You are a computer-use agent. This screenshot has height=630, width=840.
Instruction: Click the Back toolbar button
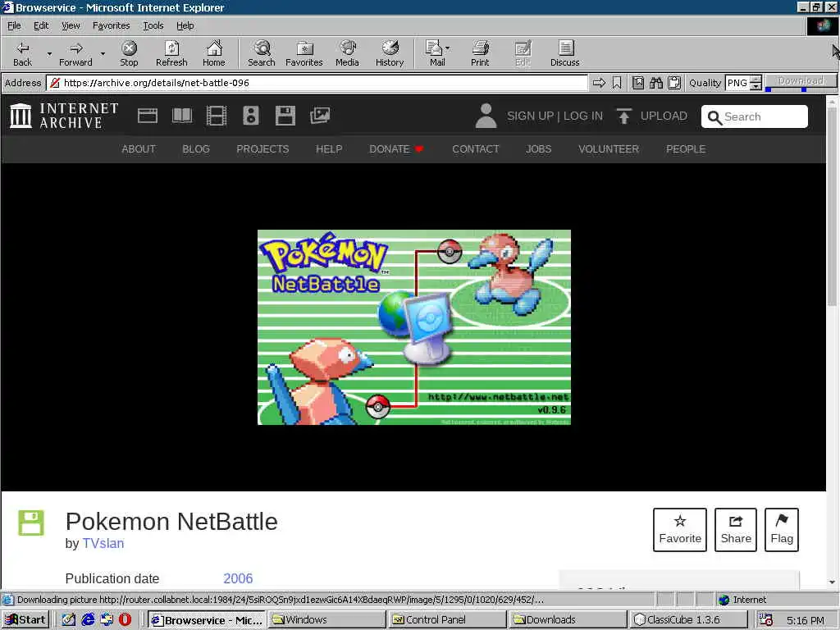[22, 53]
